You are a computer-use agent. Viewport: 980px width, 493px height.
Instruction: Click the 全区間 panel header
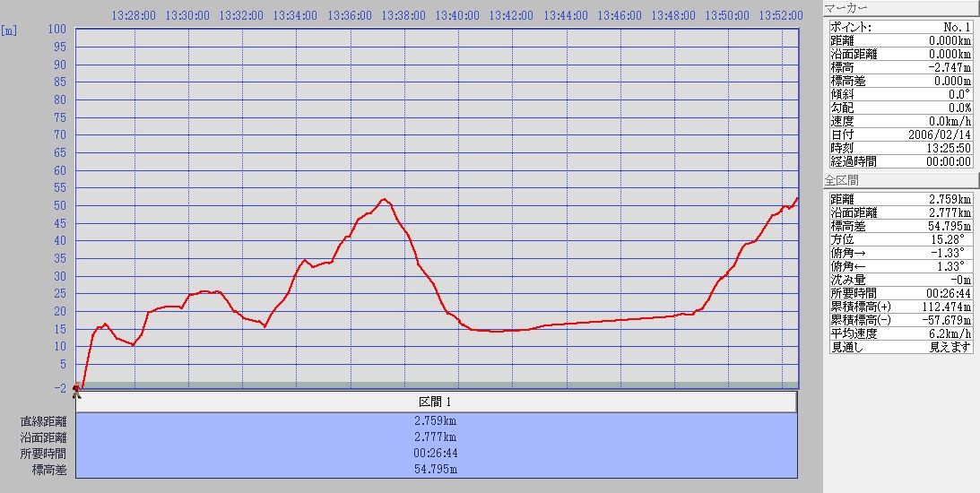coord(900,180)
